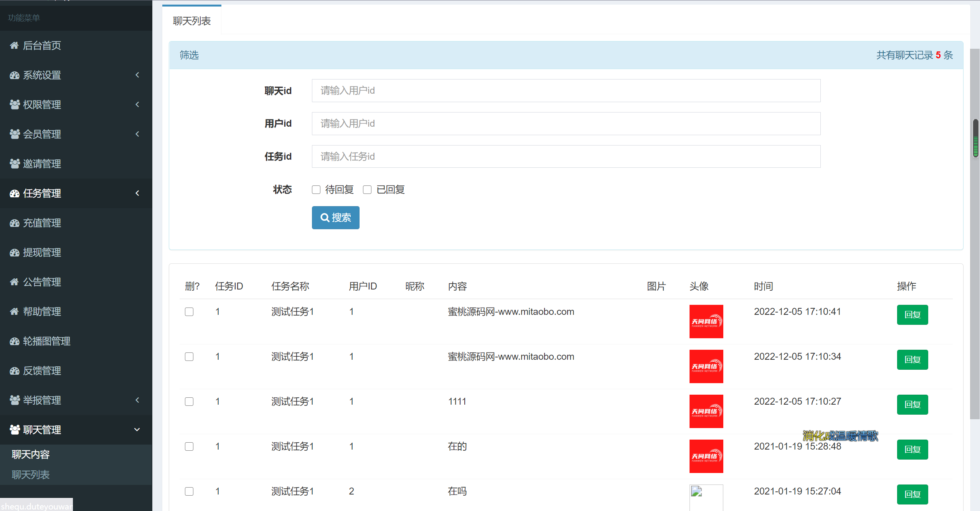
Task: Click the dashboard icon beside 轮播图管理
Action: (15, 341)
